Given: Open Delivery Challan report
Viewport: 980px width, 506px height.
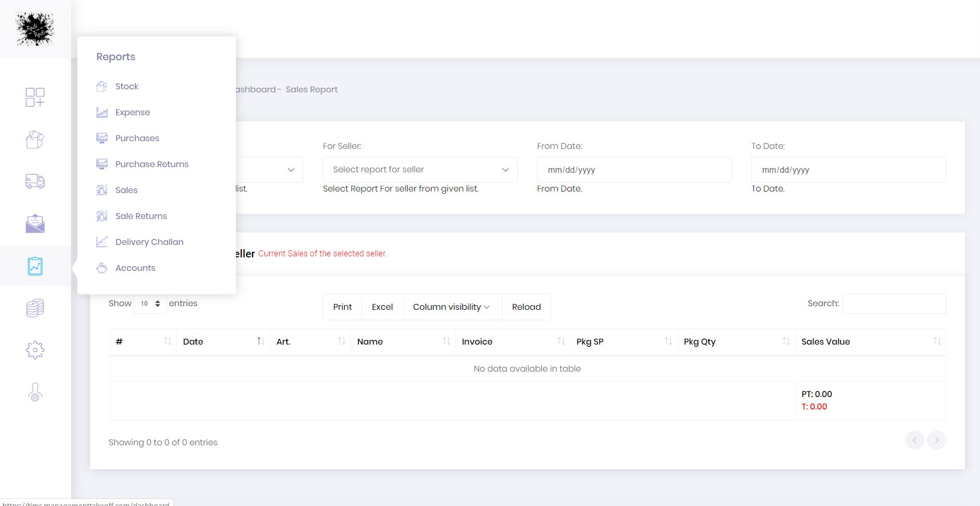Looking at the screenshot, I should click(x=149, y=242).
